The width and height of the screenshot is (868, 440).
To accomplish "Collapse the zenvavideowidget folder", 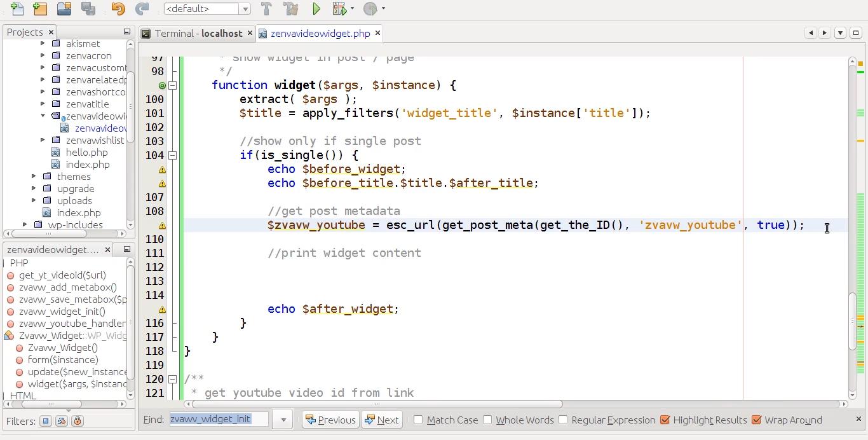I will 43,116.
